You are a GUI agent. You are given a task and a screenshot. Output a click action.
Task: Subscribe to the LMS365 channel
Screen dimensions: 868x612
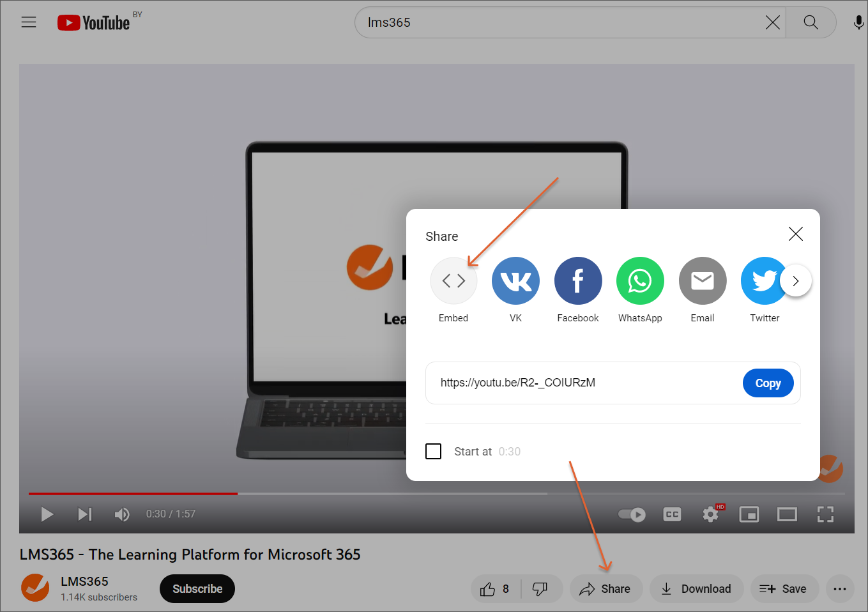pos(197,589)
